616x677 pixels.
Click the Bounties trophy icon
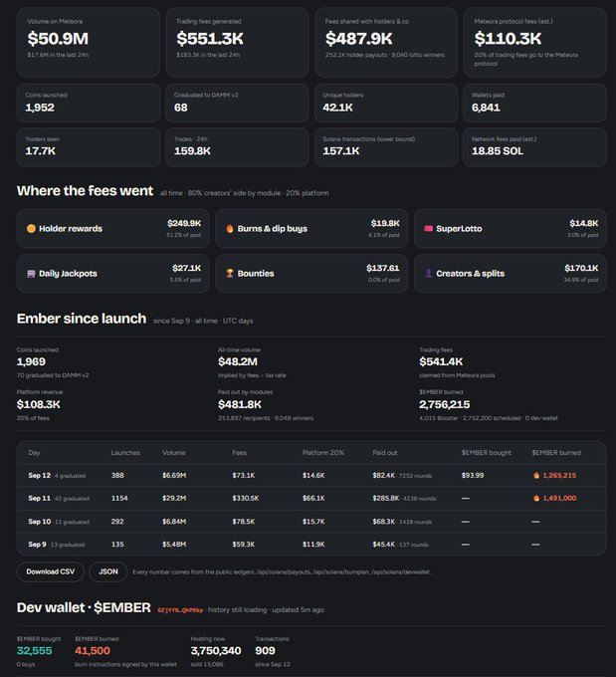click(230, 274)
